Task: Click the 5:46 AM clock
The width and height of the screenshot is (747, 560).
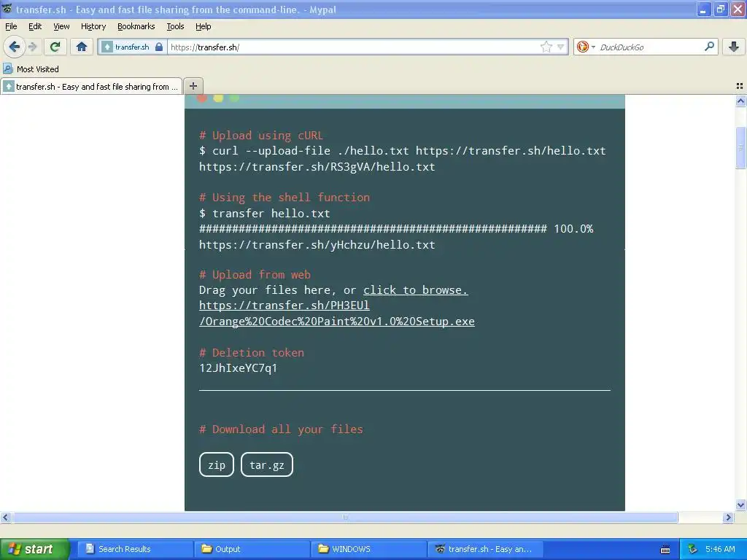Action: point(720,549)
